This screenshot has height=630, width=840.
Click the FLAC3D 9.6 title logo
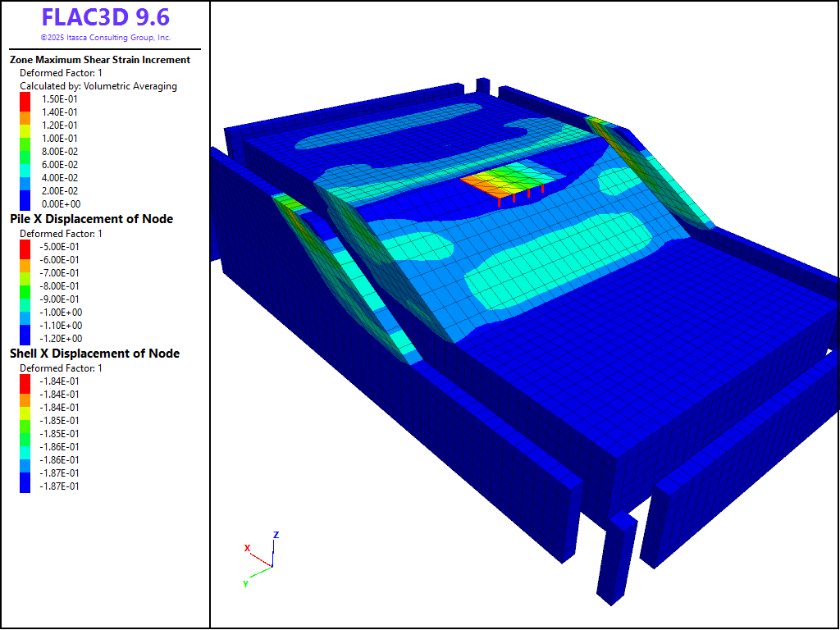(x=105, y=18)
